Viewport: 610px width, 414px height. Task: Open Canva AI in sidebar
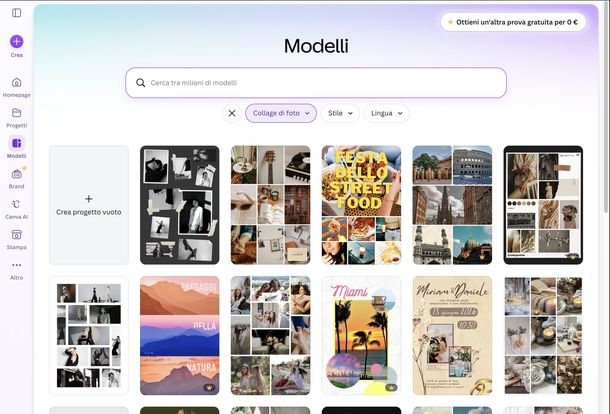16,209
